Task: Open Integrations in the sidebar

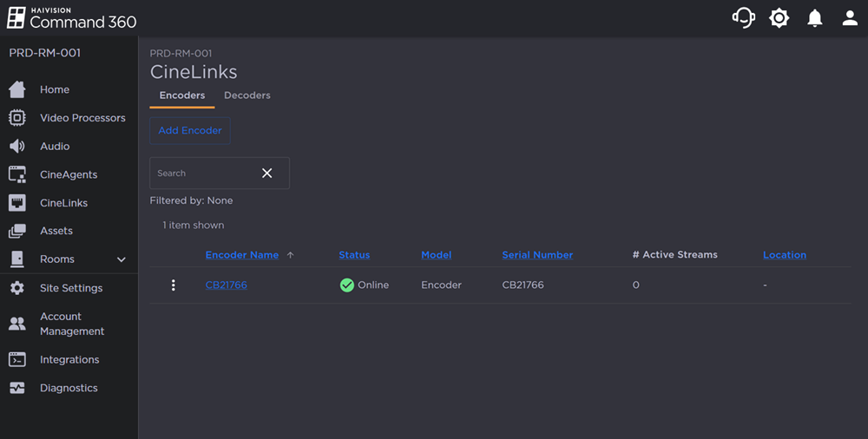Action: pos(69,359)
